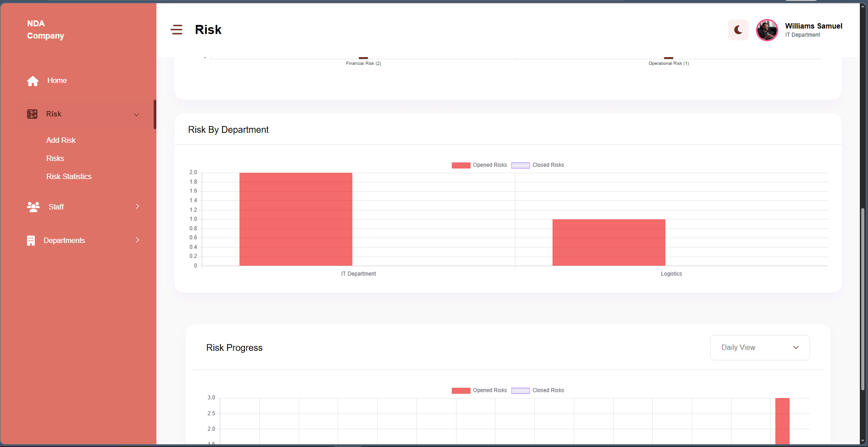Toggle Closed Risks legend in Risk By Department

coord(538,165)
